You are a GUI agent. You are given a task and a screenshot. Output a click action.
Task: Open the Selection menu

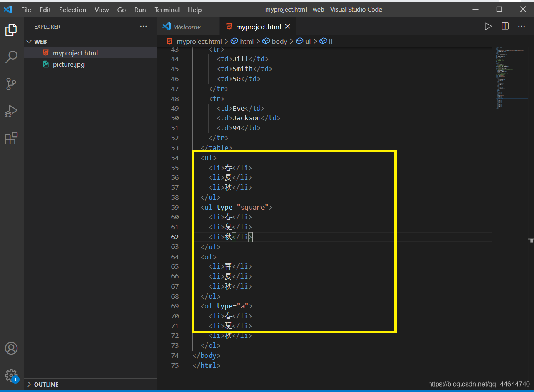pyautogui.click(x=73, y=10)
